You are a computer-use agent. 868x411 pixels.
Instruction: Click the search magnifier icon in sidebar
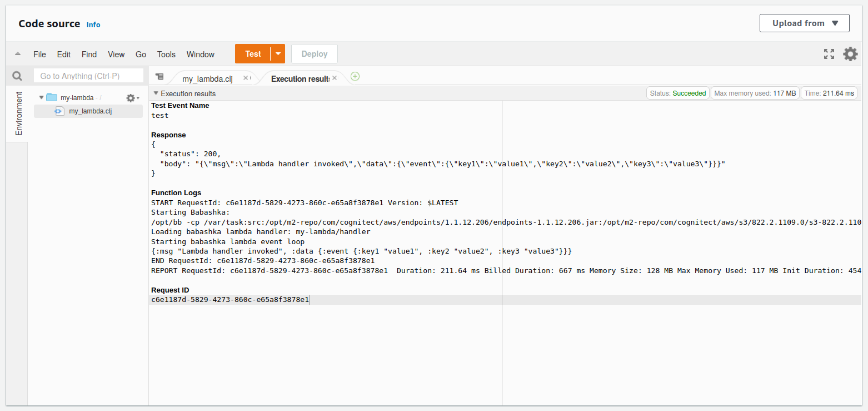[17, 76]
